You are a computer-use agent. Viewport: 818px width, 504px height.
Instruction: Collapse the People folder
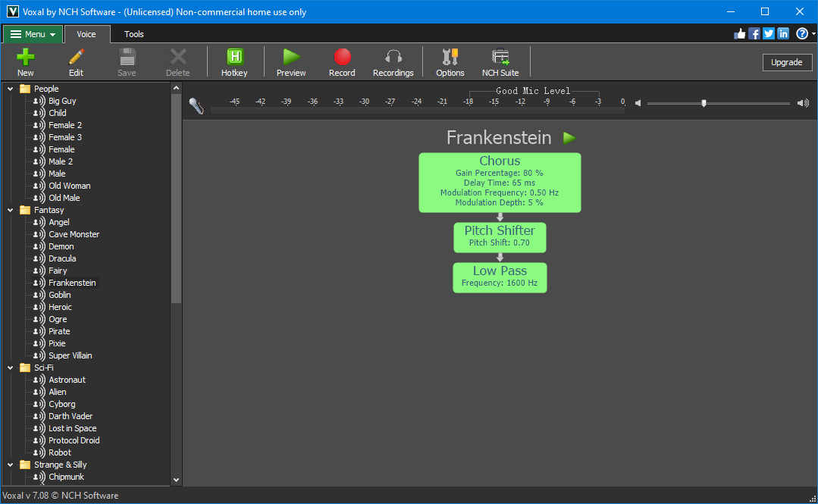point(10,89)
